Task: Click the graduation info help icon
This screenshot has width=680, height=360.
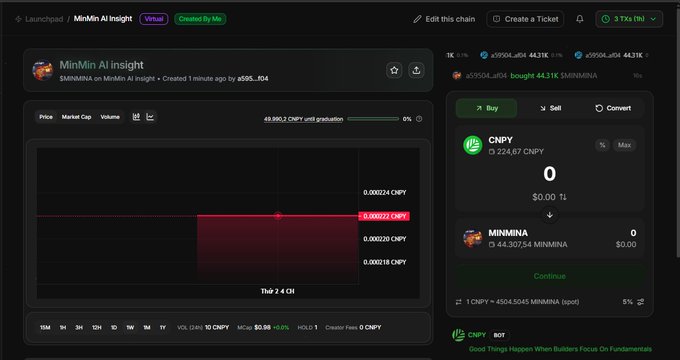Action: [x=419, y=119]
